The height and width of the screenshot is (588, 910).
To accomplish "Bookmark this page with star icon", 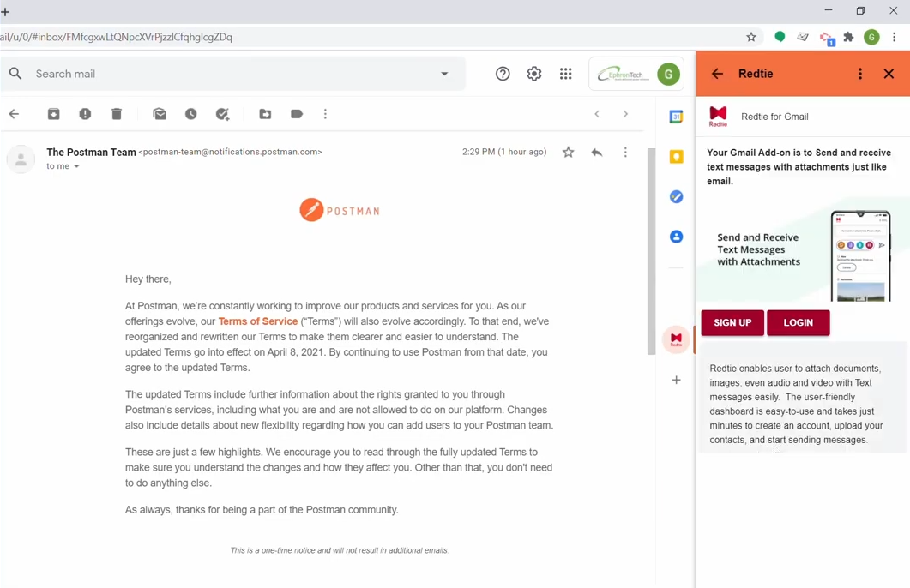I will [751, 37].
